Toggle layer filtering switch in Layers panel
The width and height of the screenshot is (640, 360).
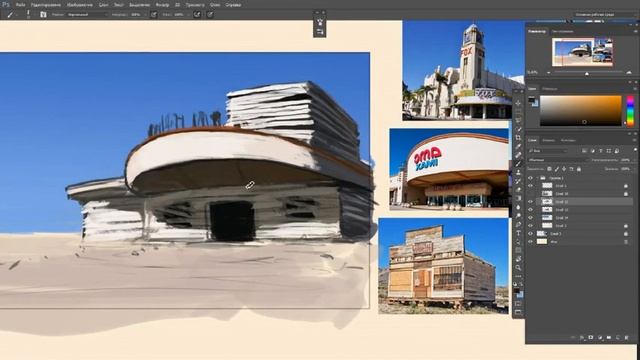[636, 150]
